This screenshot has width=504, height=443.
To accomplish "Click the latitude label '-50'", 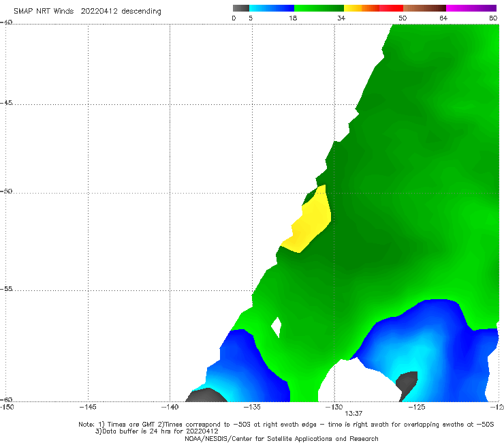I will click(6, 191).
